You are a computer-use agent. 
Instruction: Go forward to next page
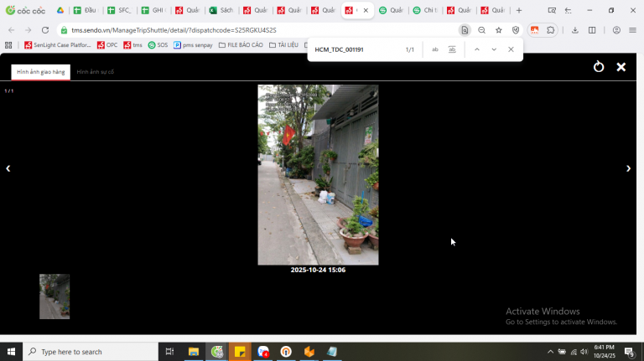(x=28, y=30)
